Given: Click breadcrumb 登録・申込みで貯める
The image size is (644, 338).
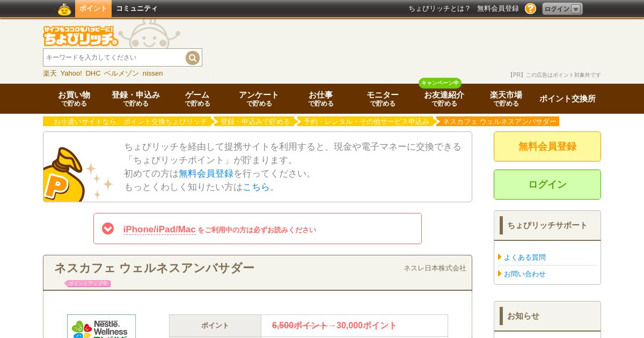Looking at the screenshot, I should click(255, 122).
